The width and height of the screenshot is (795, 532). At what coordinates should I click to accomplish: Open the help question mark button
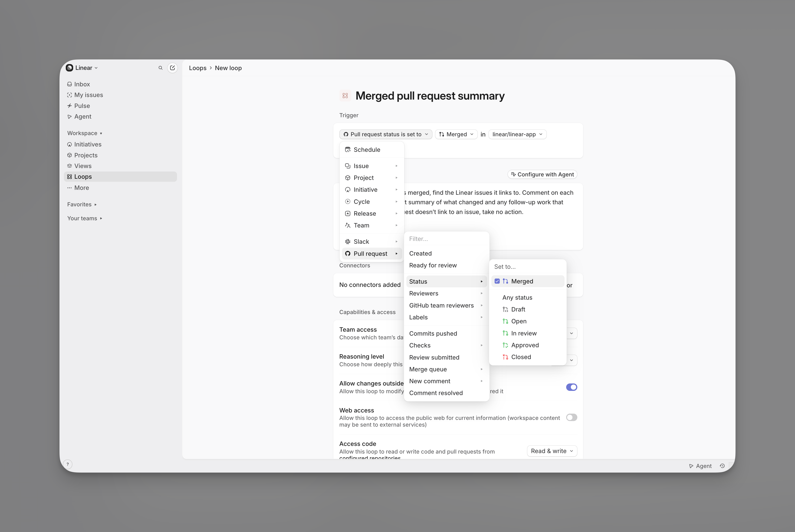click(x=68, y=464)
